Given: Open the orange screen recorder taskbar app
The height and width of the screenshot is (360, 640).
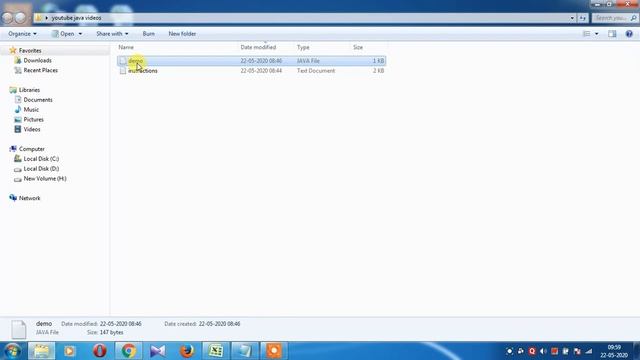Looking at the screenshot, I should [274, 351].
